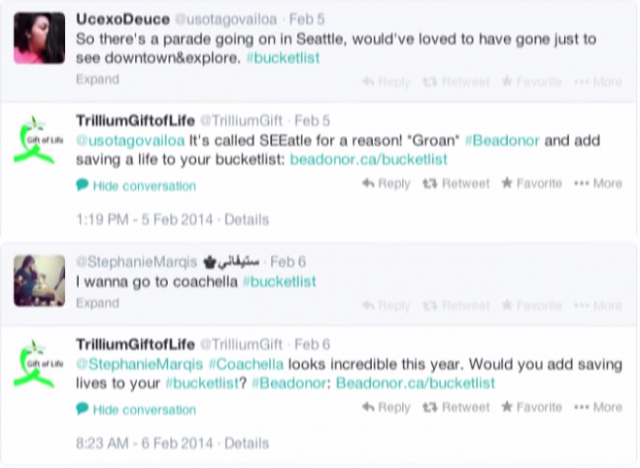Open the beadonor.ca/bucketlist link
Screen dimensions: 640x468
369,159
